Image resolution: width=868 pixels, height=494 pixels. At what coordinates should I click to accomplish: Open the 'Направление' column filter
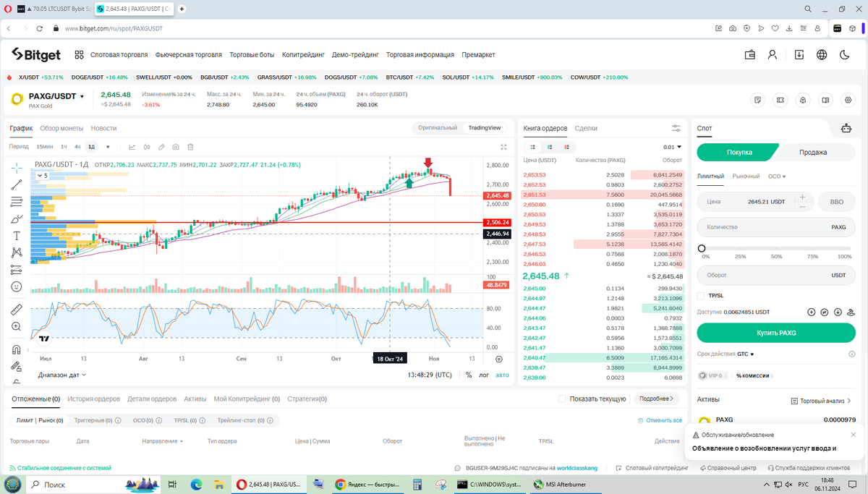[x=162, y=440]
